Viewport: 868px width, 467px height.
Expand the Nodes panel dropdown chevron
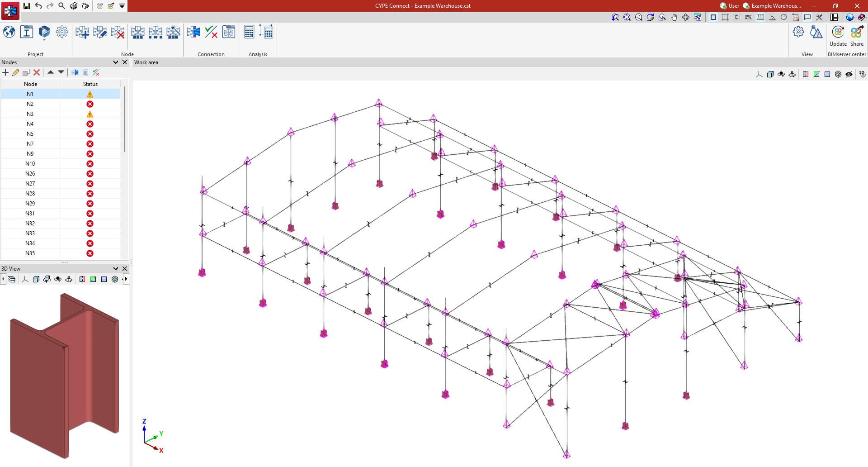[116, 62]
